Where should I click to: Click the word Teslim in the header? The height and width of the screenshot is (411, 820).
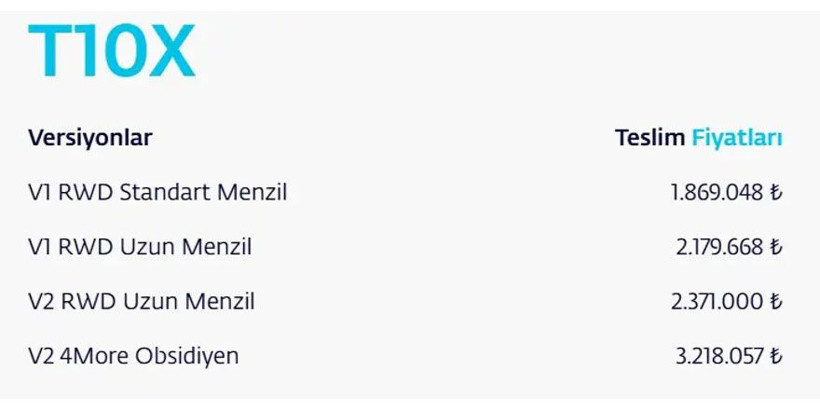point(650,137)
